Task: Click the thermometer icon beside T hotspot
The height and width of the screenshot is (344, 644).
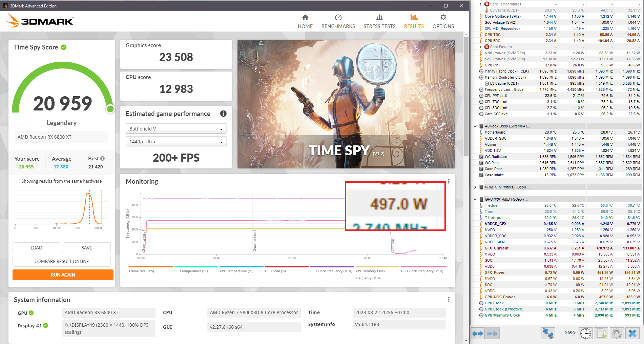Action: point(481,218)
